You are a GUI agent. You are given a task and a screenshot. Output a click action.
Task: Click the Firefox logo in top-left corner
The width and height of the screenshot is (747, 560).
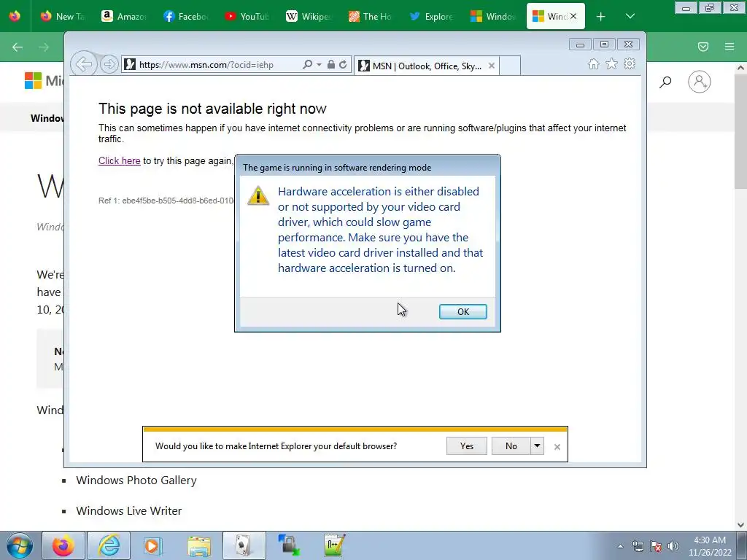pos(15,16)
